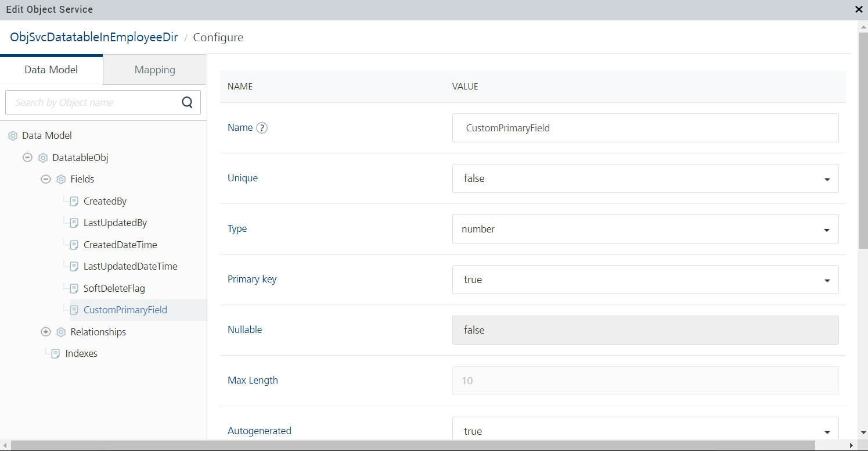Click the vertical scrollbar thumb

pyautogui.click(x=863, y=139)
